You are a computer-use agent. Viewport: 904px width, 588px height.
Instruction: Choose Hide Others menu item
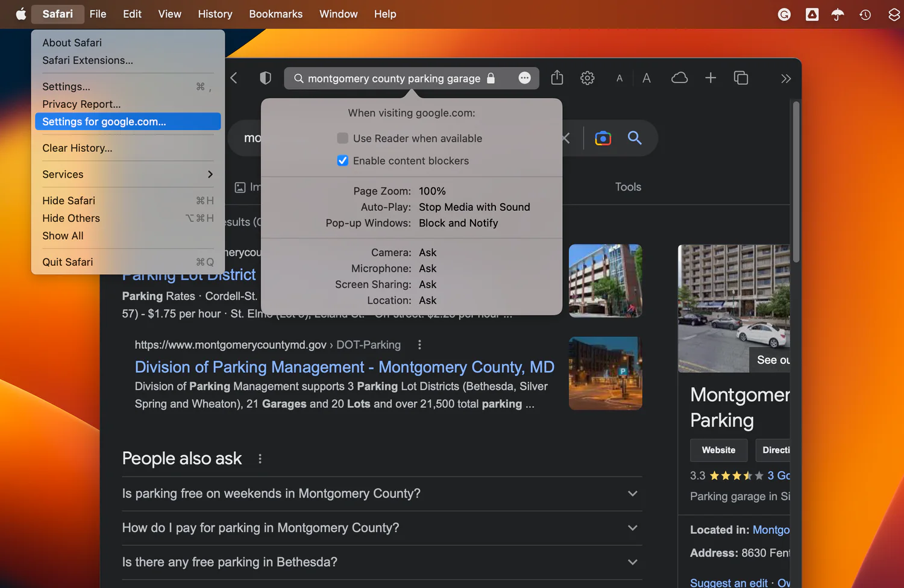[128, 218]
